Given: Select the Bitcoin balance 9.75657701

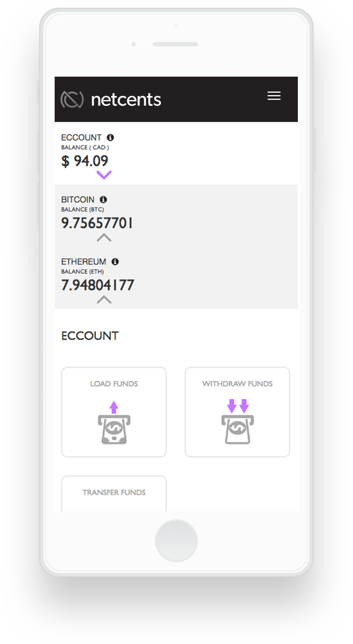Looking at the screenshot, I should tap(97, 223).
